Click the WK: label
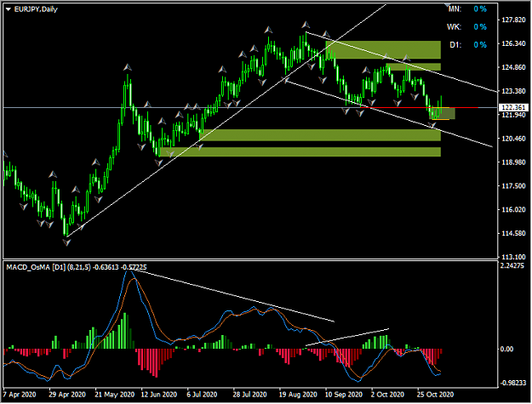This screenshot has width=532, height=404. click(x=455, y=26)
